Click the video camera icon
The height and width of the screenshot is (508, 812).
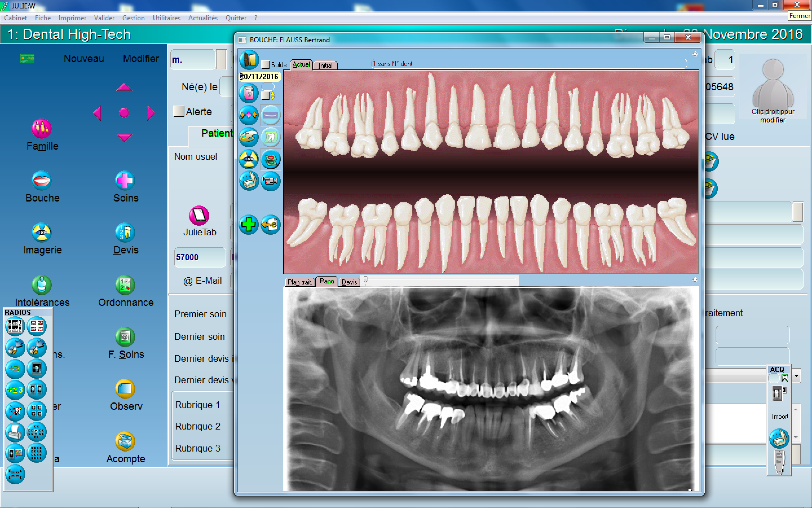pos(270,181)
